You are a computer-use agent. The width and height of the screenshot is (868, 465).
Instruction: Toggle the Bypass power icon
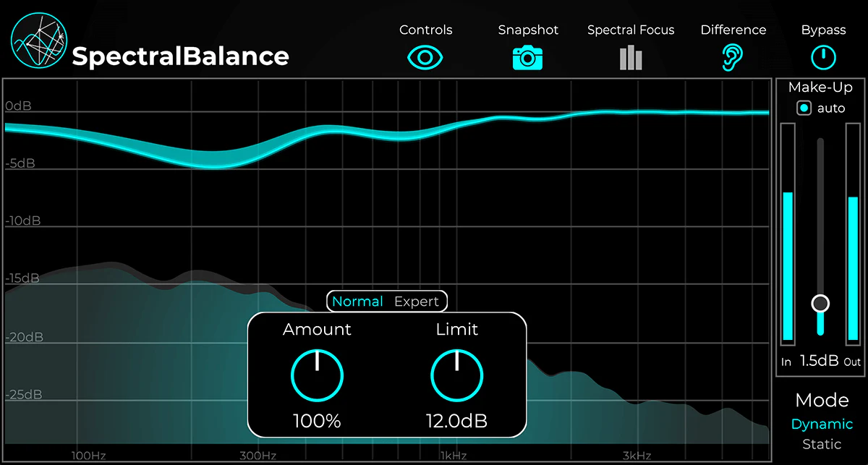click(x=823, y=57)
